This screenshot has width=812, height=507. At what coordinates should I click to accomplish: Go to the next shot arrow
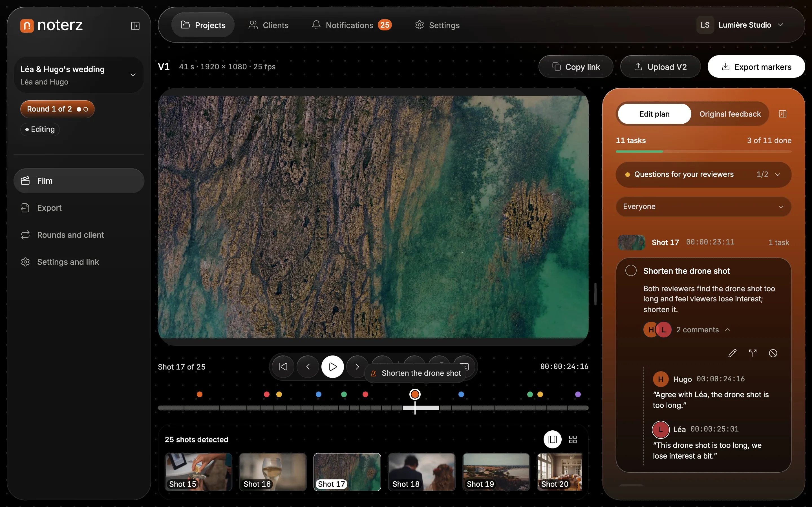pos(357,366)
